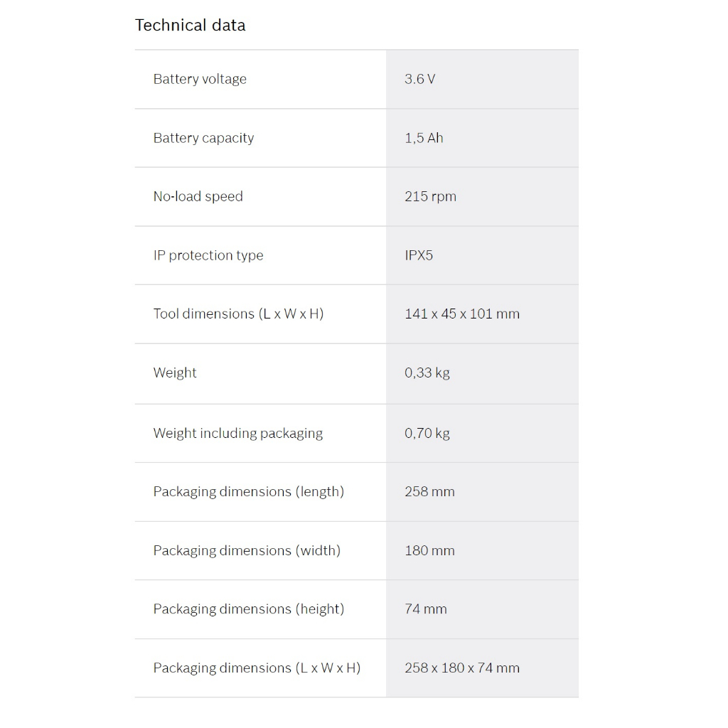Image resolution: width=728 pixels, height=728 pixels.
Task: Click the 258 mm value
Action: (x=429, y=491)
